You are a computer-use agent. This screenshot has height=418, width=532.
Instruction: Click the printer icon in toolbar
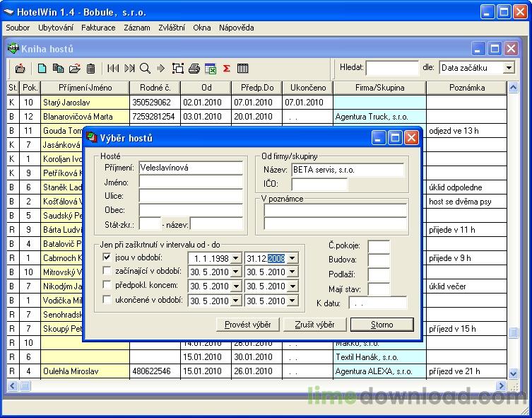194,69
